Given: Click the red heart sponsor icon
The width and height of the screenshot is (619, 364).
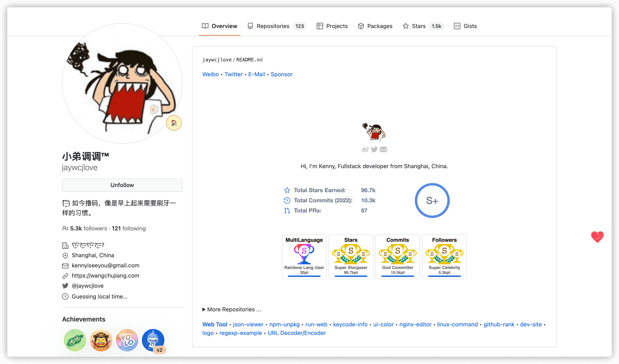Looking at the screenshot, I should pos(597,237).
